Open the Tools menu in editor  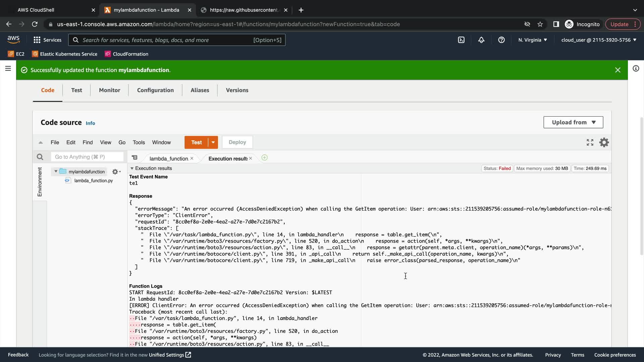tap(139, 142)
